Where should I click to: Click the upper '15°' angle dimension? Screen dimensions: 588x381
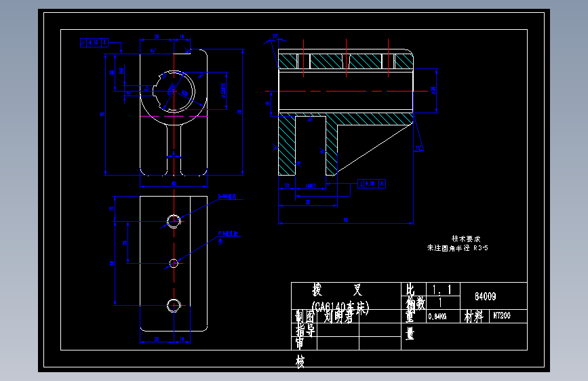point(275,37)
